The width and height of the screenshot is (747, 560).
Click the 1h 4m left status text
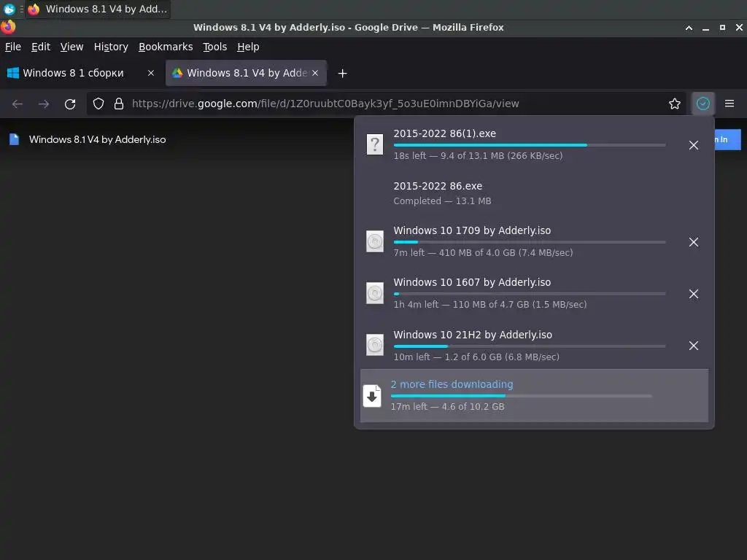pos(489,304)
